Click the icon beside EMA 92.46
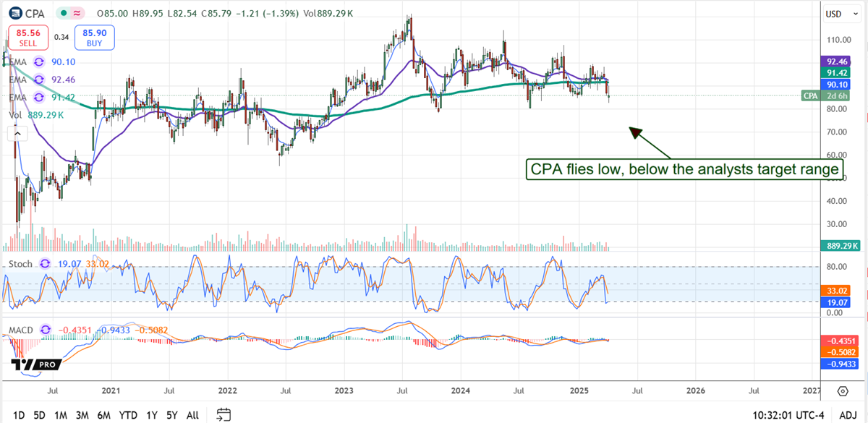868x423 pixels. (x=39, y=80)
